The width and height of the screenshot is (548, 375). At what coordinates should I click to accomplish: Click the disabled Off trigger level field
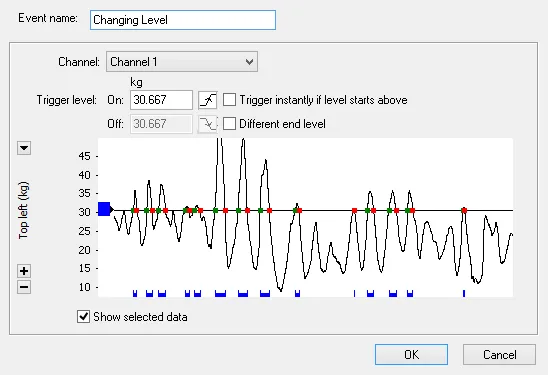tap(161, 124)
